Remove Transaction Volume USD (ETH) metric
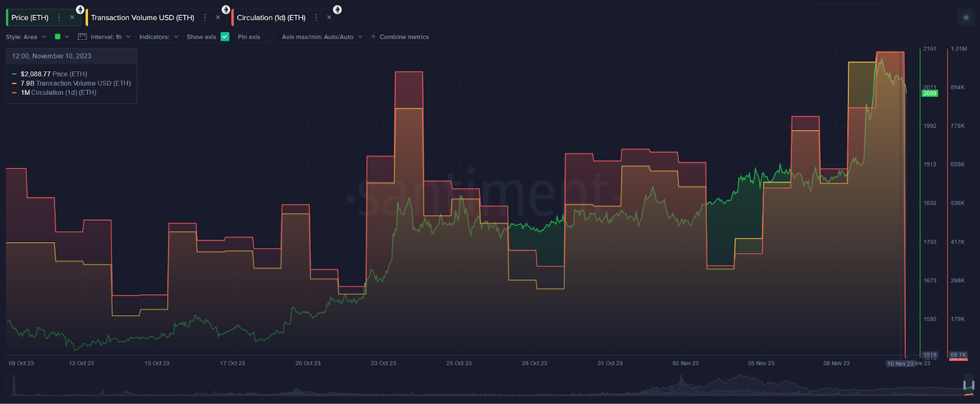The image size is (980, 404). [218, 18]
